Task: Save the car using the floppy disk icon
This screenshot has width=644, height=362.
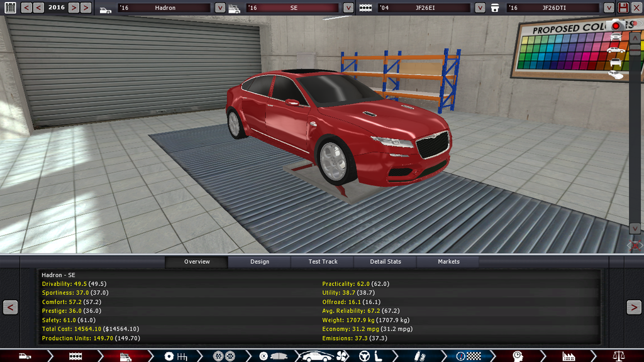Action: [623, 8]
